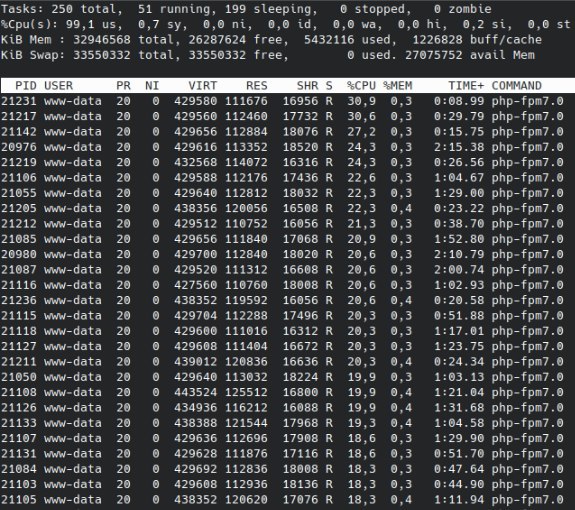Viewport: 575px width, 510px height.
Task: Click the 30,6 %CPU value
Action: pyautogui.click(x=361, y=116)
